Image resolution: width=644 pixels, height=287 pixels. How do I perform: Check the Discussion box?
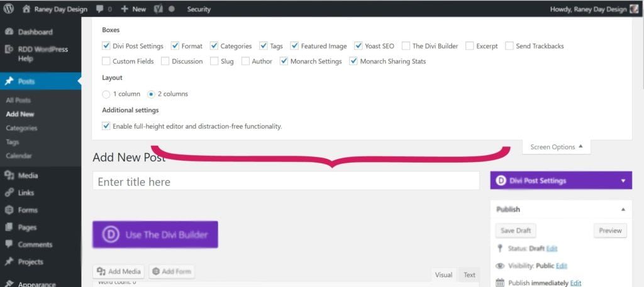click(165, 61)
